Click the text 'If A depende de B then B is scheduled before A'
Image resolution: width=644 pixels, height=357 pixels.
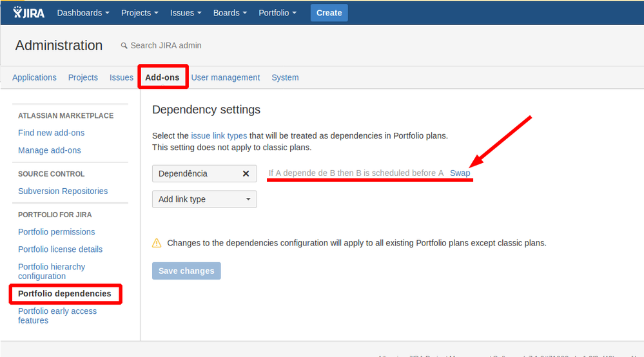point(356,173)
